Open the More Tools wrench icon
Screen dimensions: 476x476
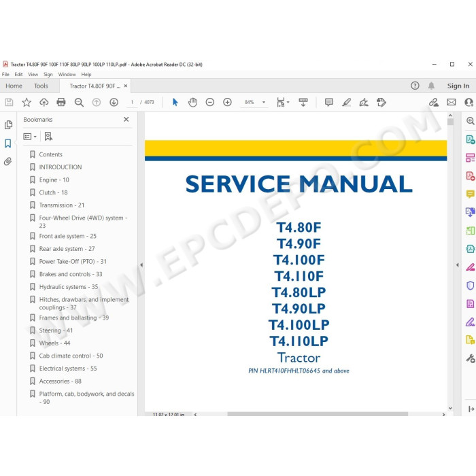pos(471,358)
